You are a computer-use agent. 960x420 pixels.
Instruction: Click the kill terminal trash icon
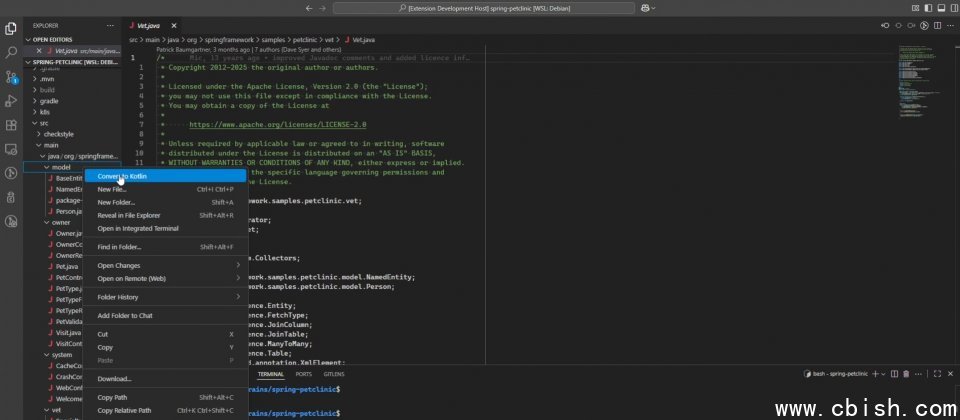907,373
